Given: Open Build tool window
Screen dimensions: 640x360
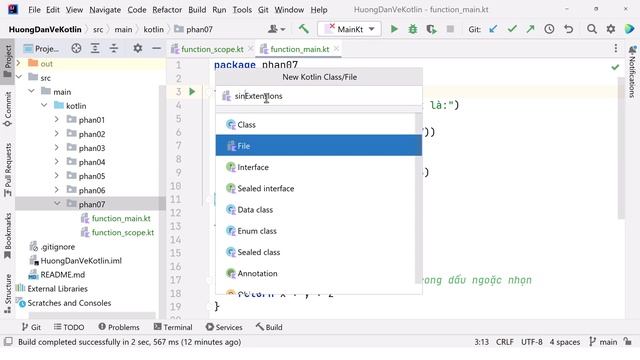Looking at the screenshot, I should coord(269,327).
